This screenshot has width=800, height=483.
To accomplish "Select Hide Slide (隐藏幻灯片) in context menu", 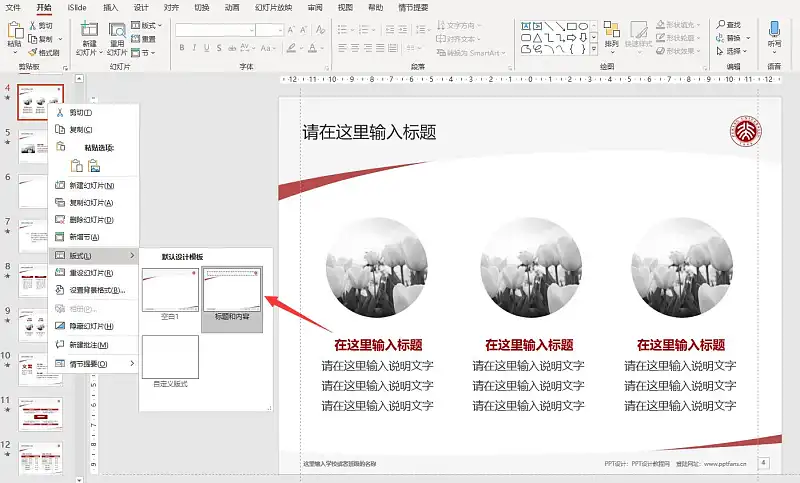I will (x=91, y=326).
